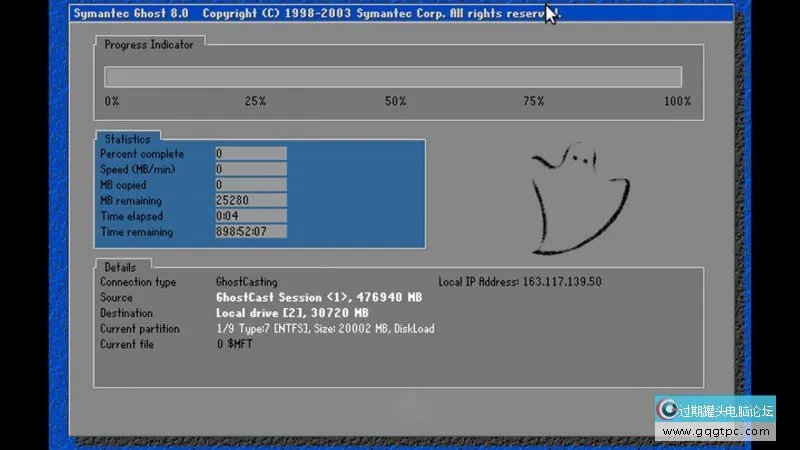Click the MB remaining label

coord(131,201)
